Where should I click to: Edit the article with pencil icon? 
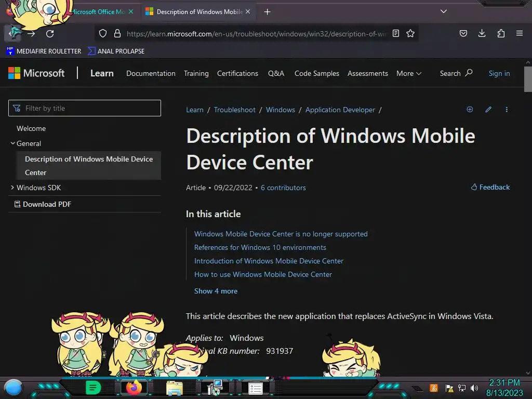[488, 109]
